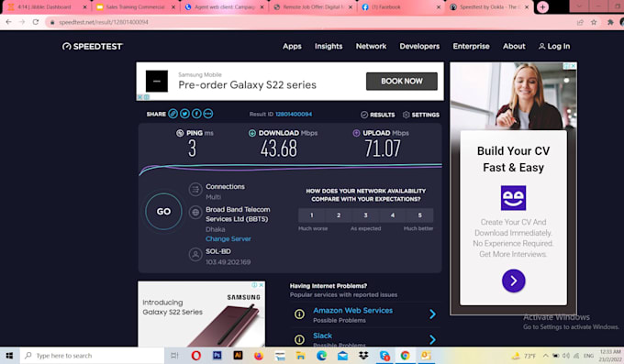Start test with GO button
The height and width of the screenshot is (364, 624).
coord(163,211)
